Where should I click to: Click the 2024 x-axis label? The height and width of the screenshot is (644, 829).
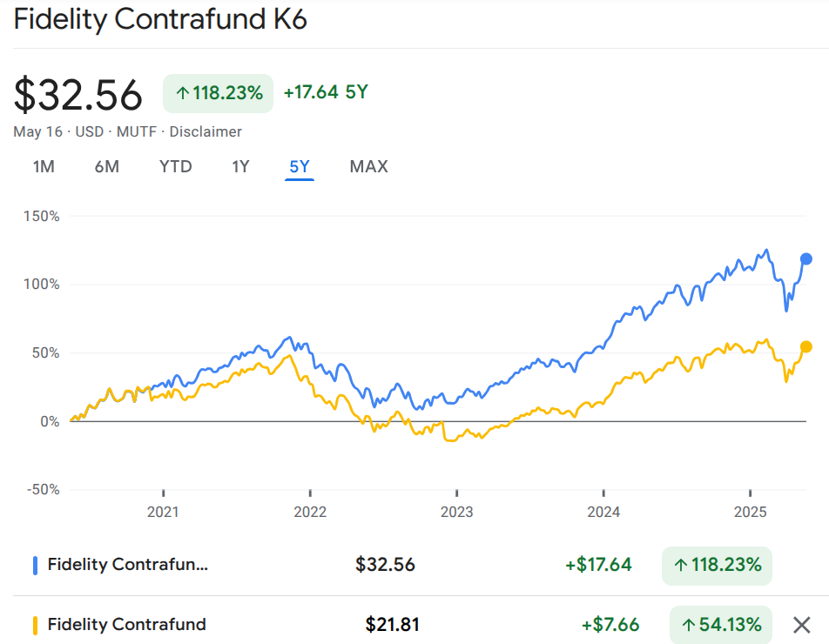603,512
